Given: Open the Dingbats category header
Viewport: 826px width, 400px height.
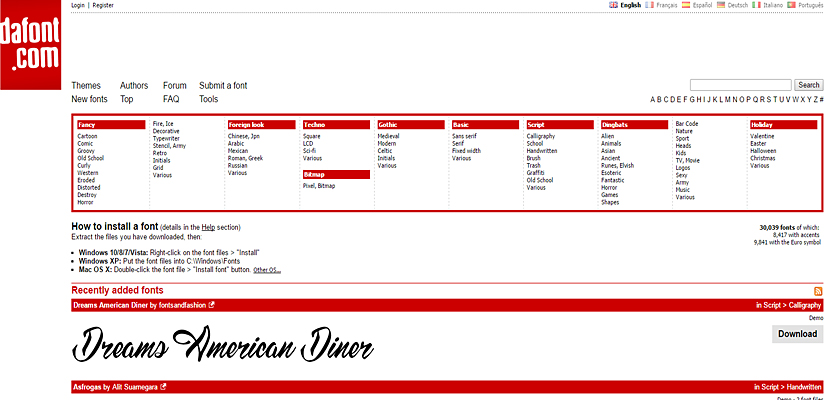Looking at the screenshot, I should tap(635, 125).
